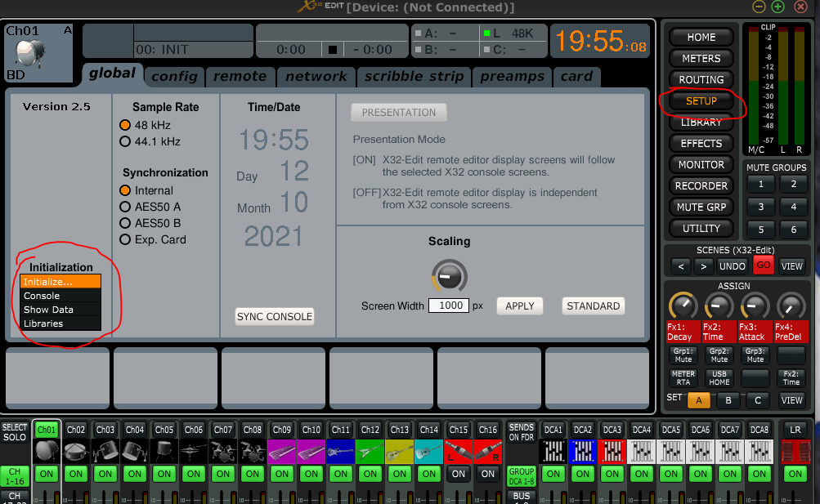
Task: Toggle the Ch15 ON button
Action: tap(459, 474)
